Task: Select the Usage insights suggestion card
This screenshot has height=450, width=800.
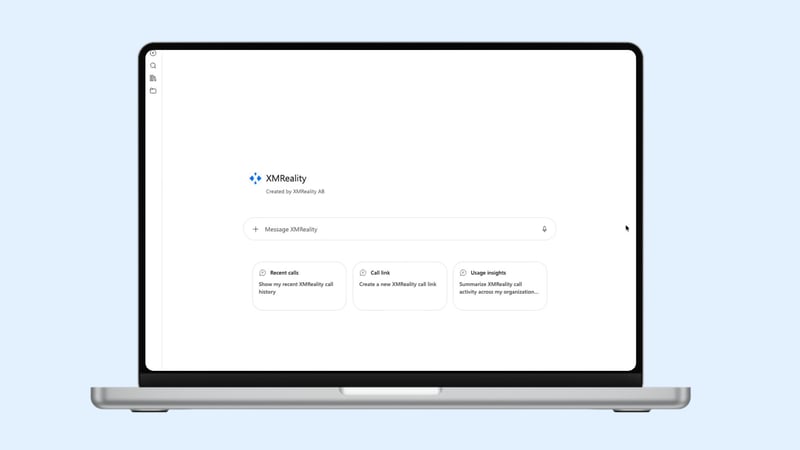Action: tap(500, 286)
